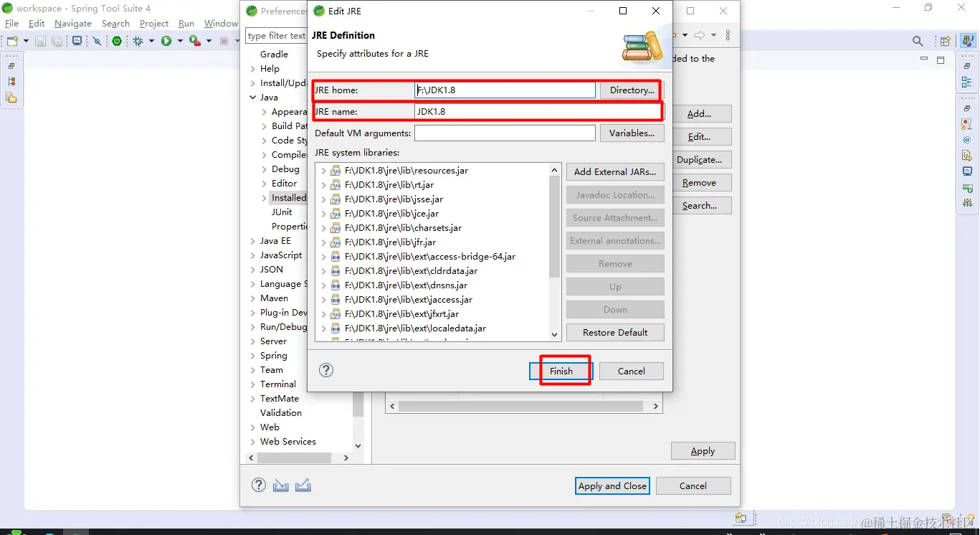Click the horizontal scrollbar under installed JREs table
The height and width of the screenshot is (535, 980).
tap(520, 406)
